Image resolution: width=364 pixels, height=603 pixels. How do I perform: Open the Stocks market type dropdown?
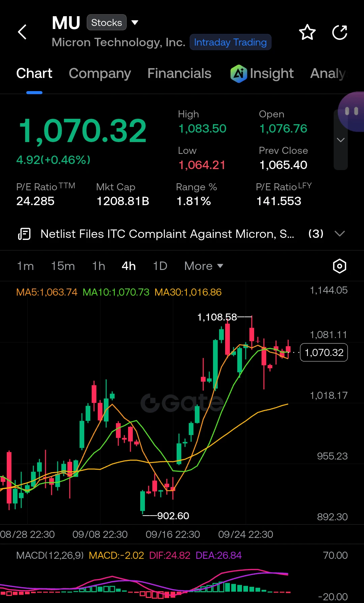[107, 23]
